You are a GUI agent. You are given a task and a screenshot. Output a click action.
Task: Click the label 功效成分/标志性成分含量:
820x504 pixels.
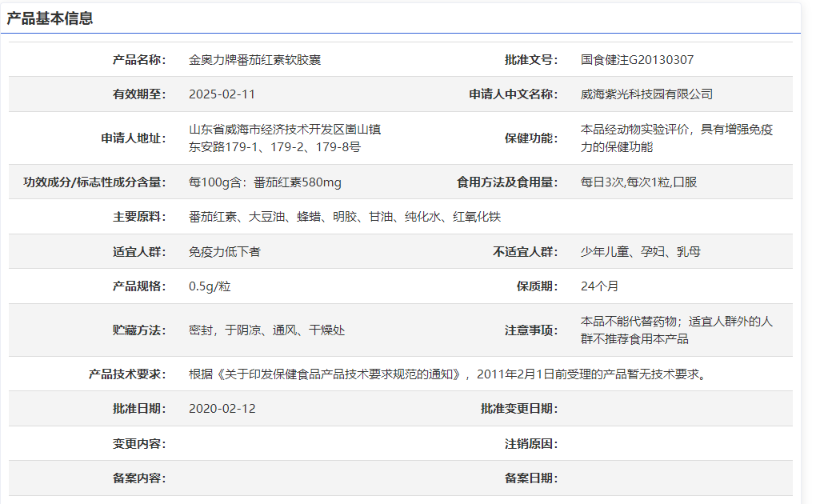tap(94, 182)
